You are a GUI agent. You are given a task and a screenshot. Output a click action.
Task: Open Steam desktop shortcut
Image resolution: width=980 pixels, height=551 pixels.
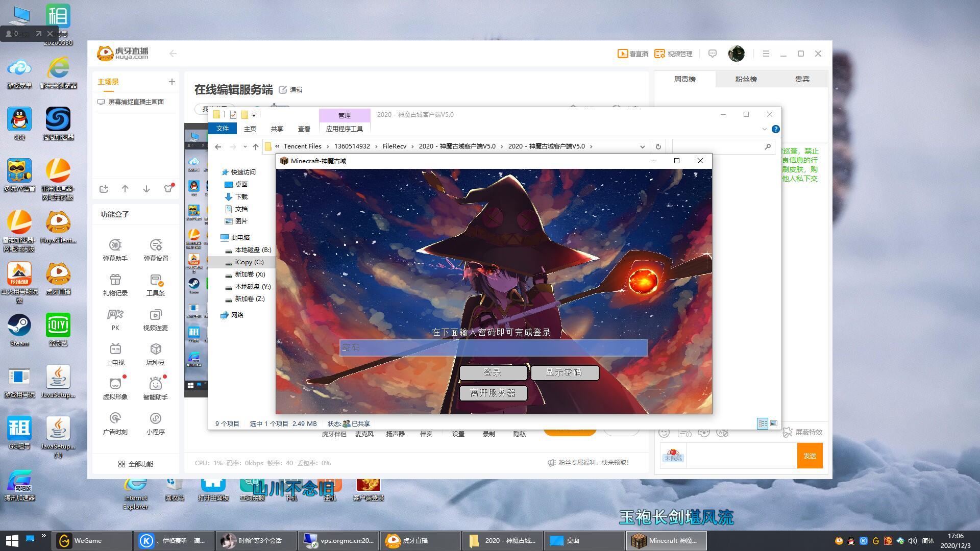19,331
